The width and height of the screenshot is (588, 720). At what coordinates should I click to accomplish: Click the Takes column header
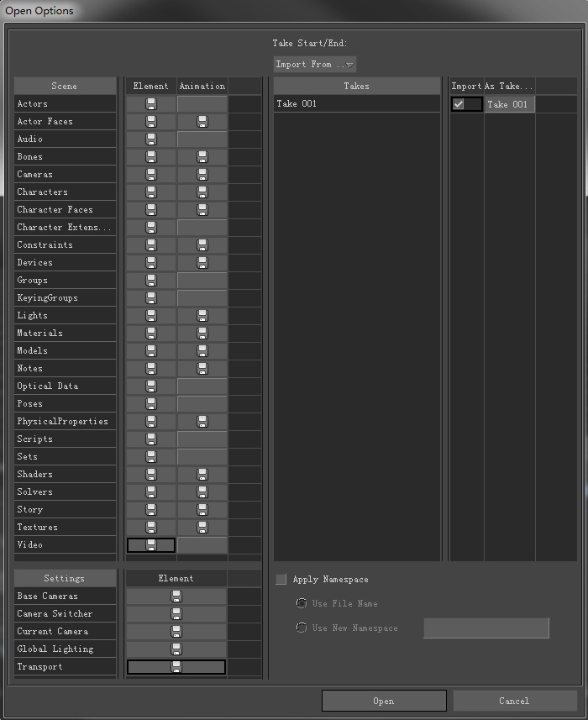[357, 86]
